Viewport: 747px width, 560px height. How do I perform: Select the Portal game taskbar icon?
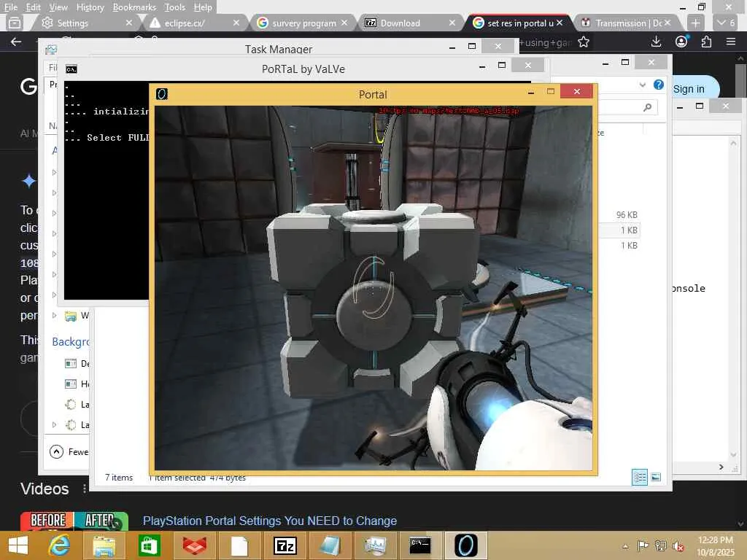465,545
